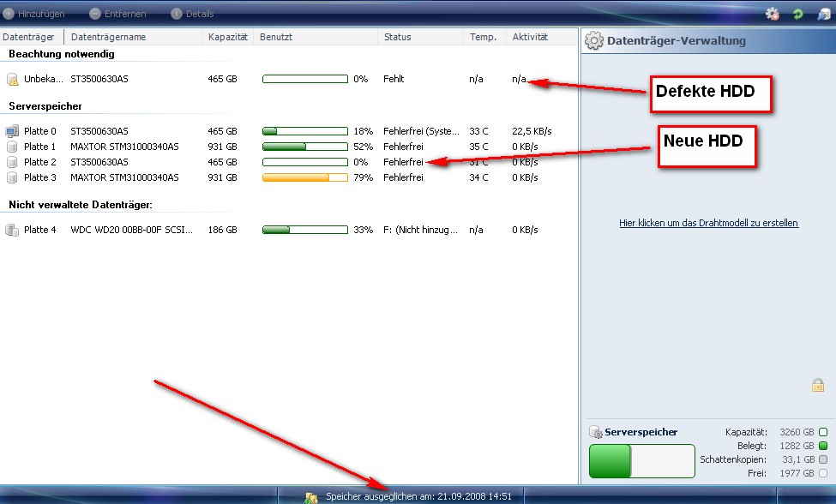Sort by the Status column header
The image size is (836, 504).
pyautogui.click(x=398, y=37)
